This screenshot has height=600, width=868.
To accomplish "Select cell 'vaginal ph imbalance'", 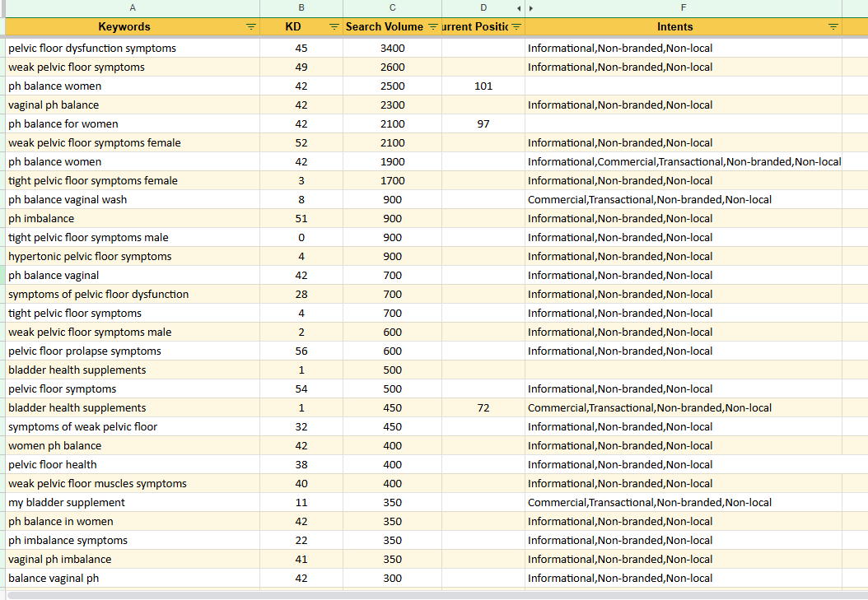I will pyautogui.click(x=133, y=559).
